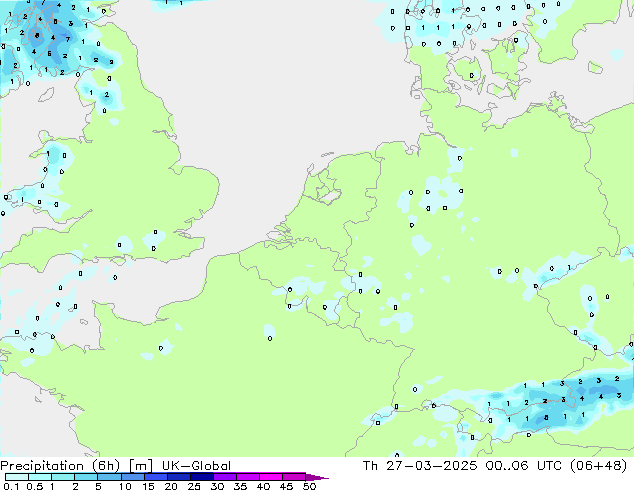Click the 20–25 dark blue legend swatch
Image resolution: width=634 pixels, height=490 pixels.
[179, 477]
